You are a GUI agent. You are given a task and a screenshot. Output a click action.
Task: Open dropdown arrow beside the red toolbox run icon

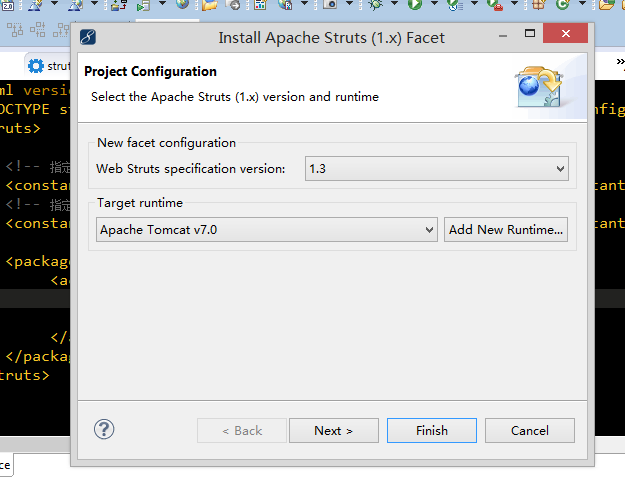point(514,4)
